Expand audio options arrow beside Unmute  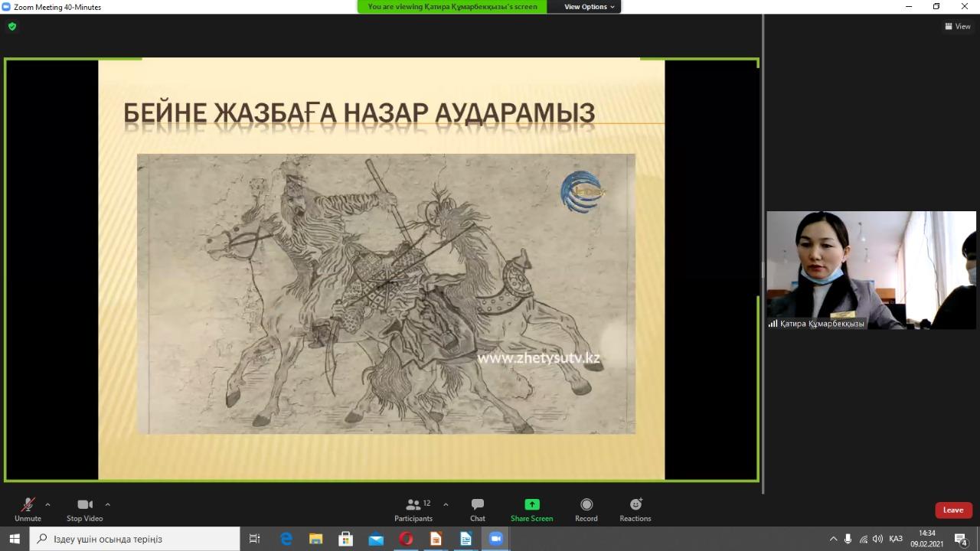click(x=47, y=504)
